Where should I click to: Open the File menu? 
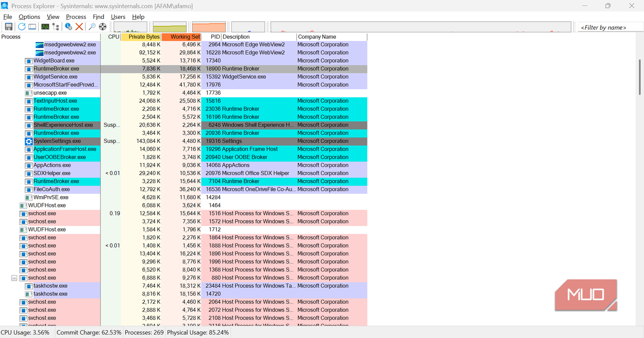(x=8, y=17)
